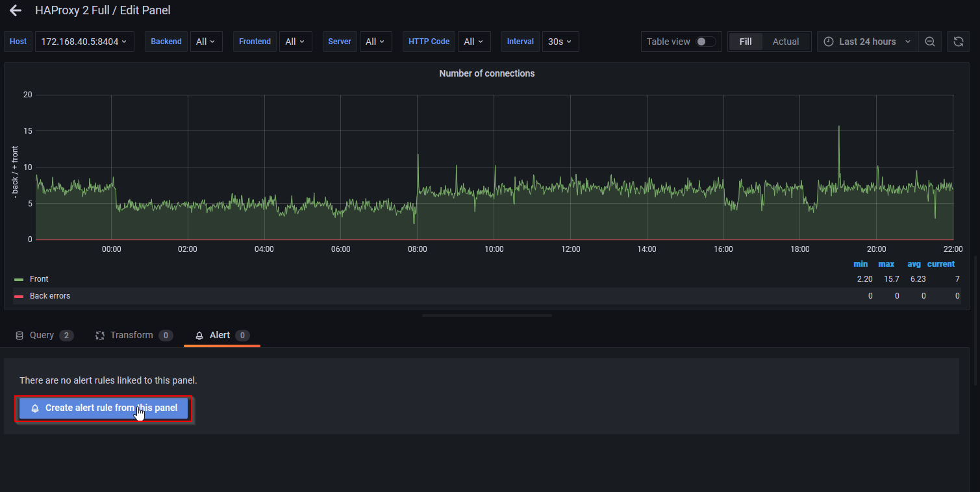Click the Frontend variable label
This screenshot has width=980, height=492.
(255, 42)
